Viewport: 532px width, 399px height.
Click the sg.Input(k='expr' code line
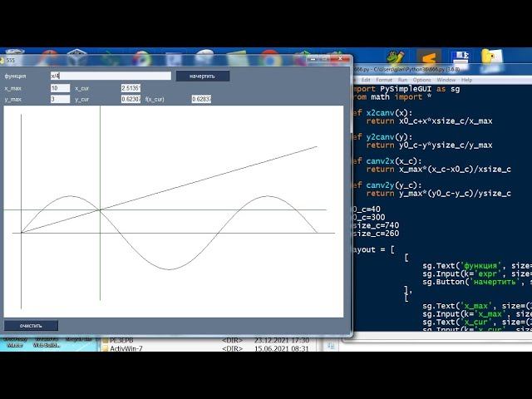coord(477,273)
